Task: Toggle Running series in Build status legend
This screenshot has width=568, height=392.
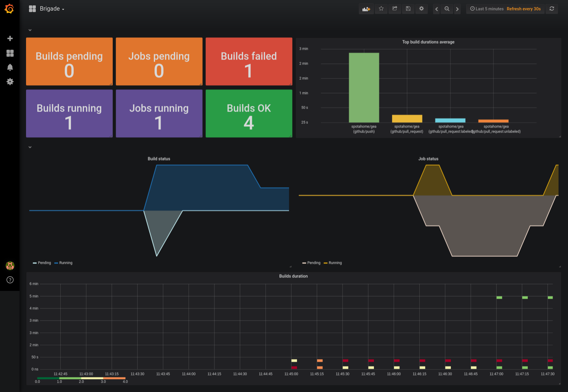Action: [65, 263]
